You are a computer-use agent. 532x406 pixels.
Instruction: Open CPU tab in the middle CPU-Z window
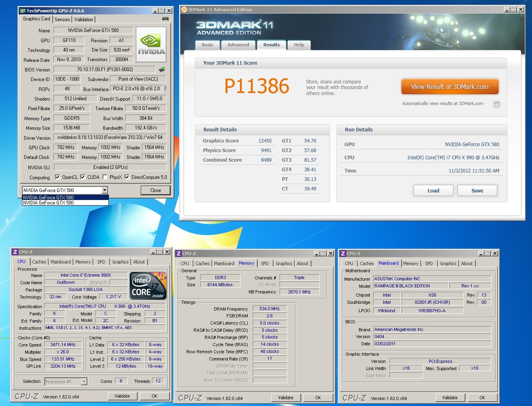(x=185, y=263)
